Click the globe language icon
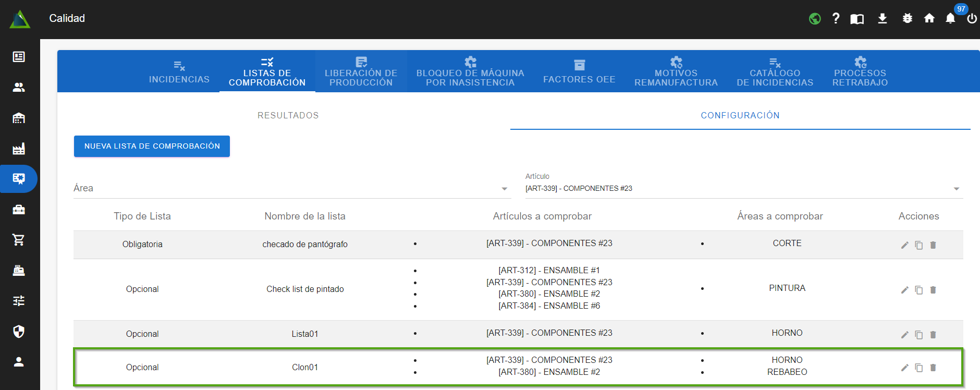 click(x=815, y=19)
